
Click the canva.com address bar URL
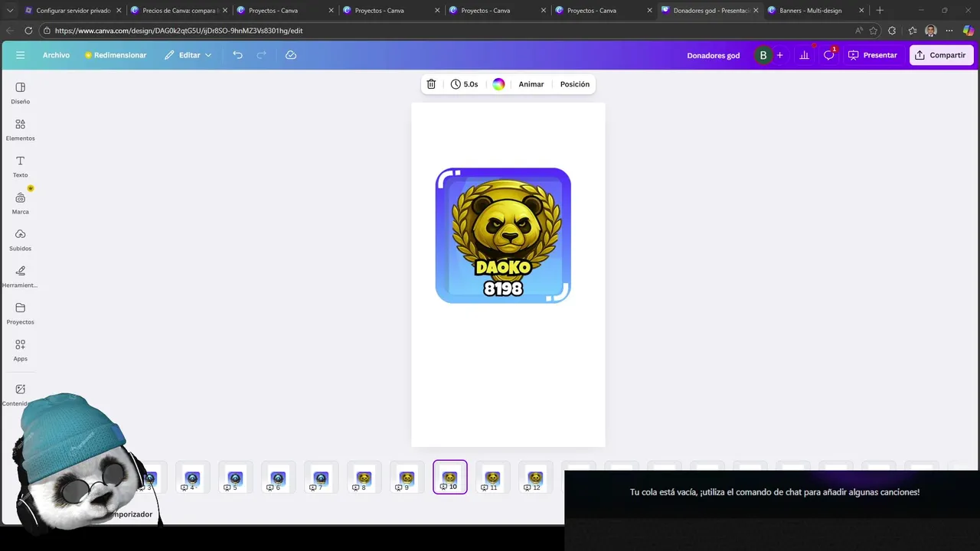coord(179,31)
